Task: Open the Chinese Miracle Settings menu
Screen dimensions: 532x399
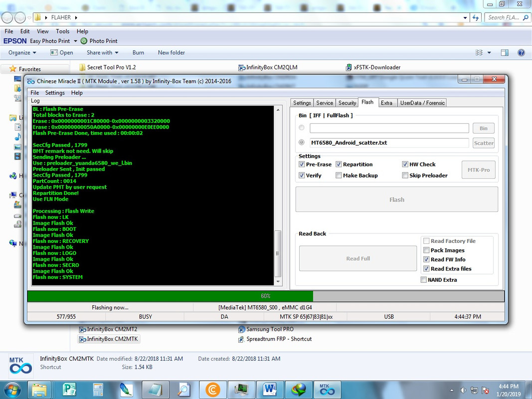Action: 55,93
